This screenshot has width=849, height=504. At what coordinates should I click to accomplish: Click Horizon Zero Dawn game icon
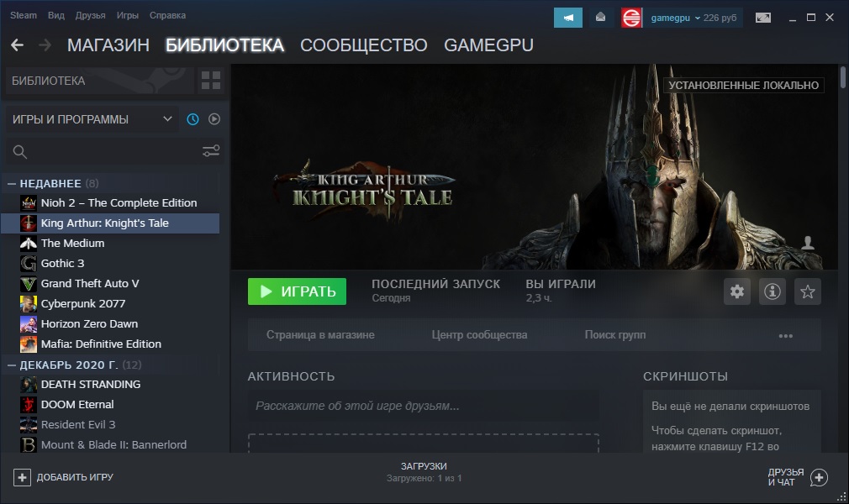click(28, 323)
